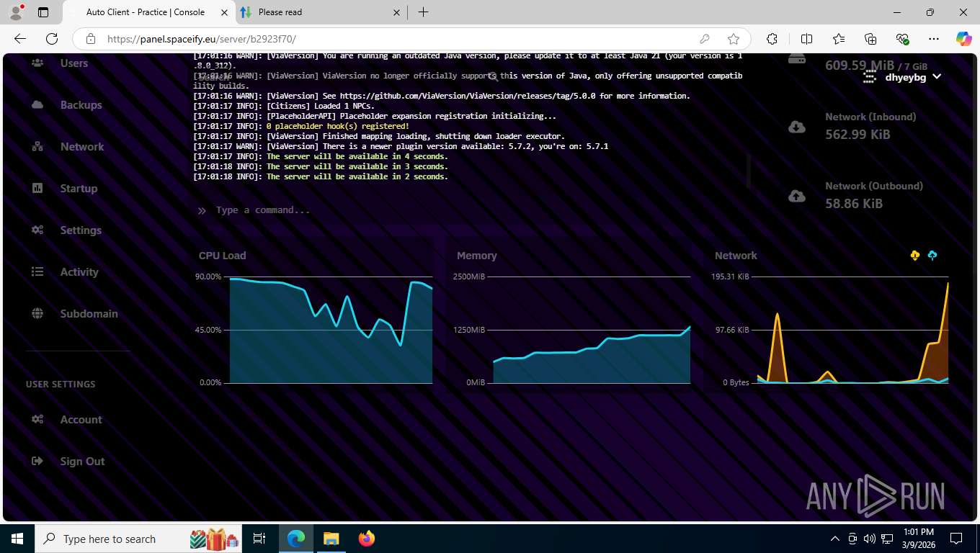The width and height of the screenshot is (980, 553).
Task: Open the Users page icon in sidebar
Action: click(x=37, y=63)
